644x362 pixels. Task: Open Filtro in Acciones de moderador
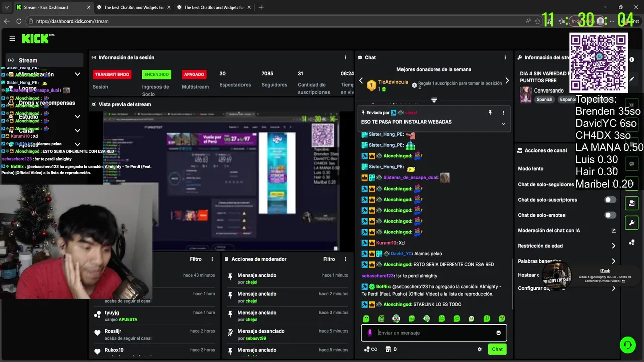[x=329, y=259]
